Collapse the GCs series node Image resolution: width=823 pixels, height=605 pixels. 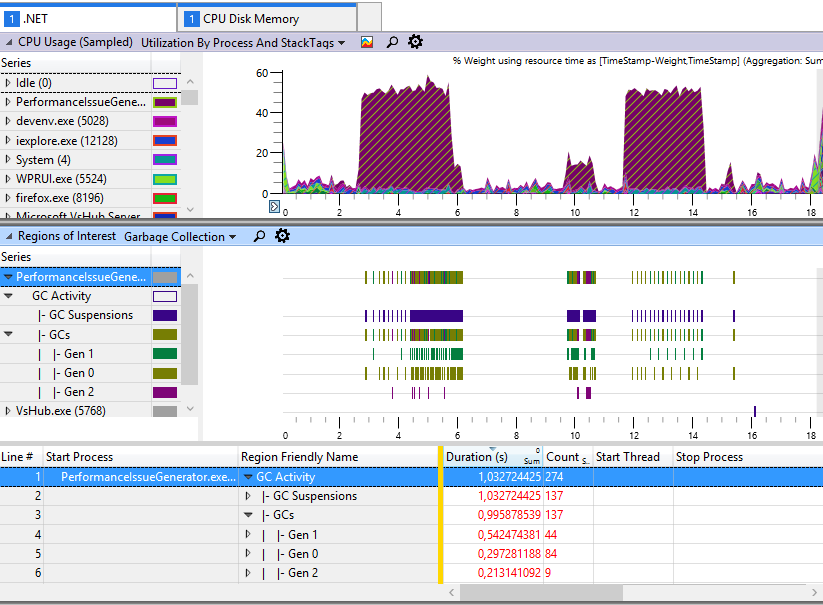[8, 334]
